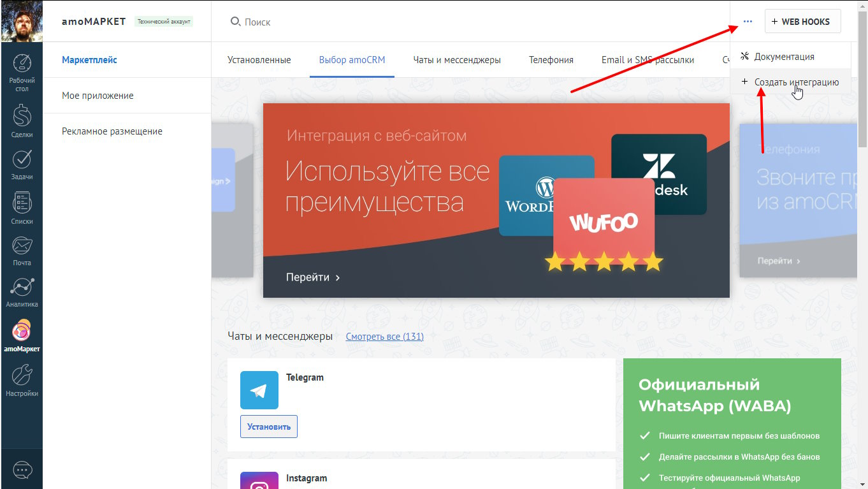The width and height of the screenshot is (868, 489).
Task: Switch to the Телефония tab
Action: [x=551, y=59]
